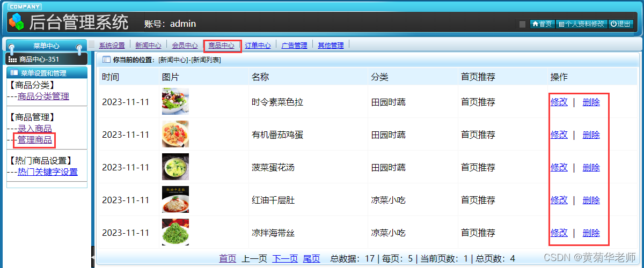Click 修改 for 菠菜蛋花汤
Screen dimensions: 644x268
coord(559,167)
